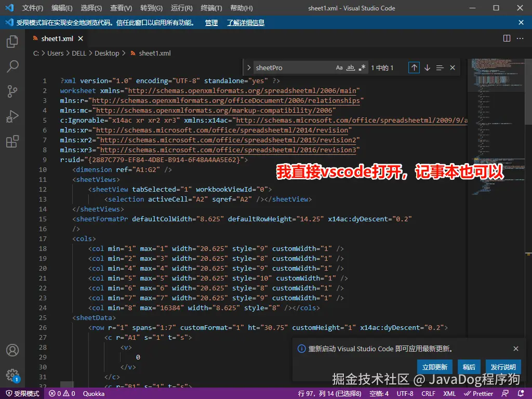Click cursor position 行 97, 列 14 indicator

(329, 394)
